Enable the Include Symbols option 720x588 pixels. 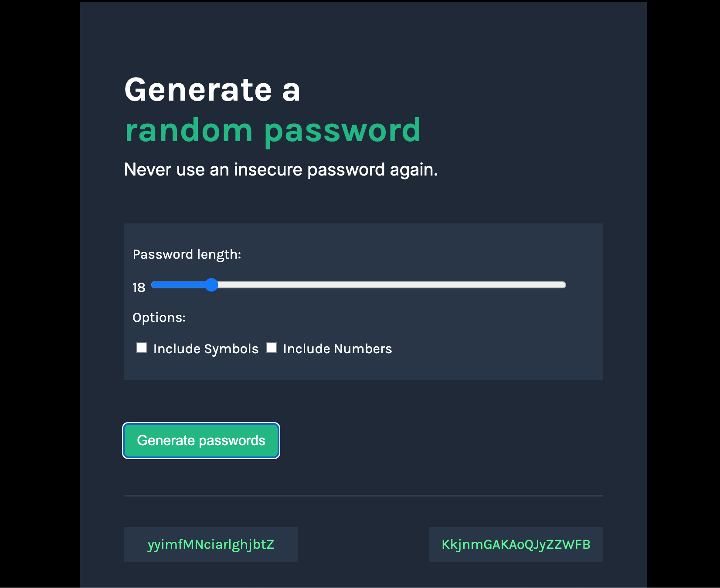141,347
